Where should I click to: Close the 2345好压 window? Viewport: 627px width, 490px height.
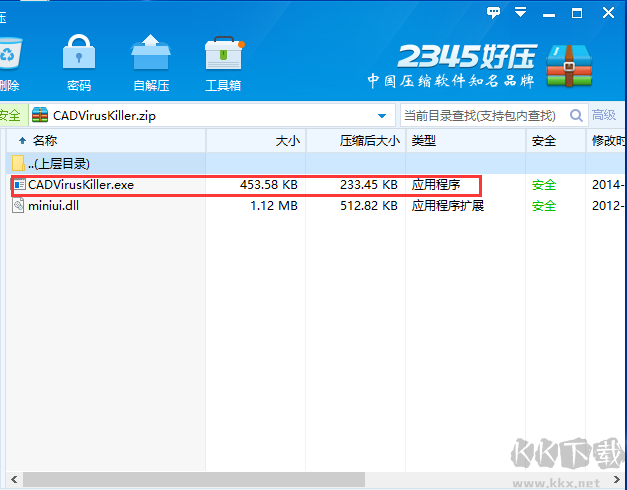608,13
